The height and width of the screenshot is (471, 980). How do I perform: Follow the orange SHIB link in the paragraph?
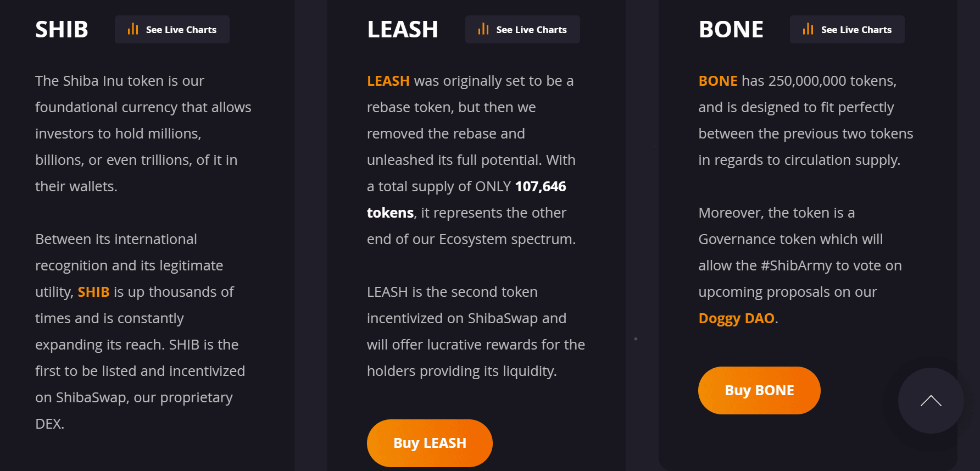tap(93, 292)
